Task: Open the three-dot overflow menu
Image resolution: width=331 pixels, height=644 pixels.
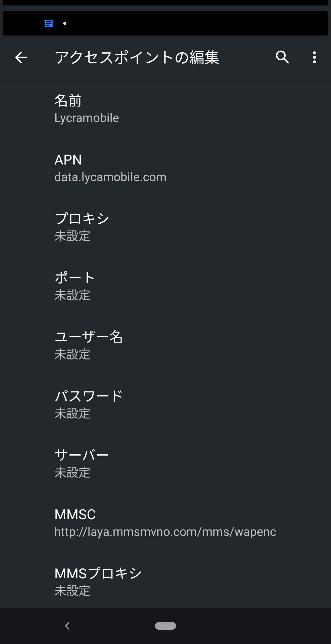Action: [314, 57]
